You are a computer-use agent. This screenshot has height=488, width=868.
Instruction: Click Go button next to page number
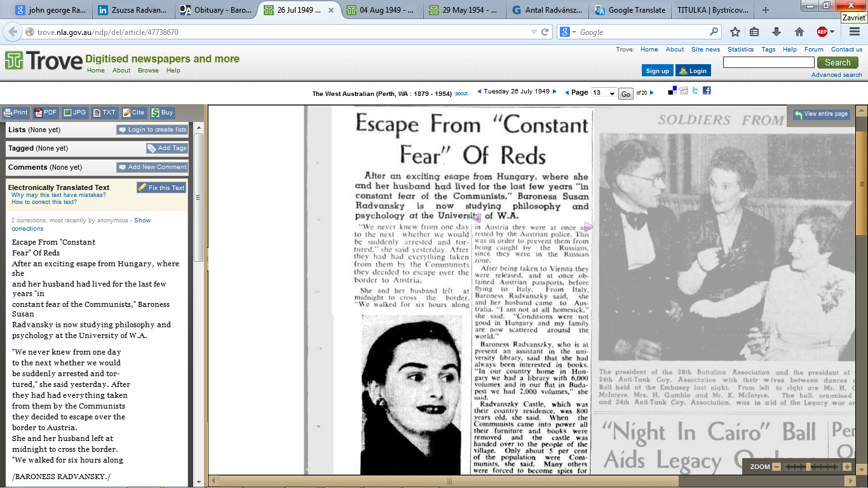pyautogui.click(x=626, y=93)
